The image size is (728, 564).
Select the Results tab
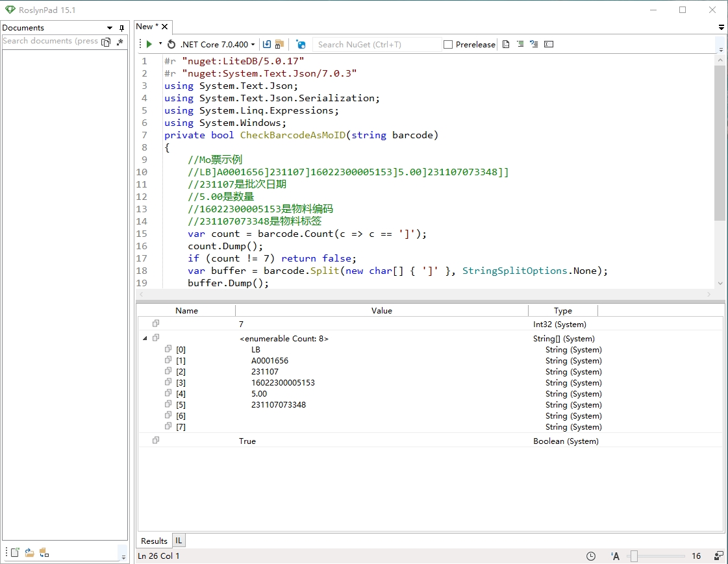pos(154,541)
